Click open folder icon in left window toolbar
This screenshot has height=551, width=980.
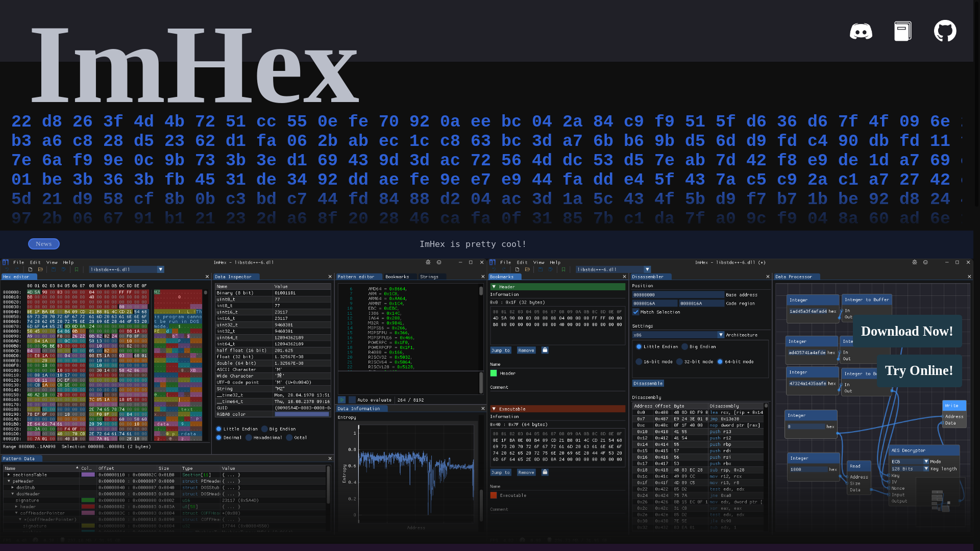[x=40, y=269]
